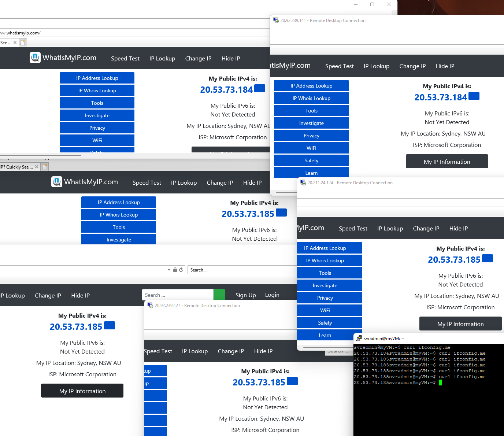Close the 'IP? Quickly See ...' tab
The height and width of the screenshot is (436, 504).
(x=37, y=167)
